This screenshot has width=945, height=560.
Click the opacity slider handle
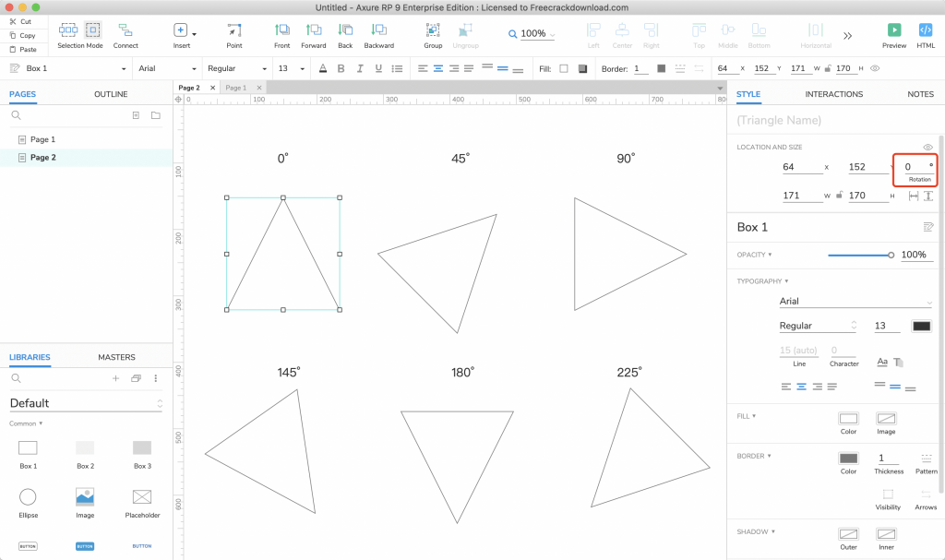pos(891,255)
